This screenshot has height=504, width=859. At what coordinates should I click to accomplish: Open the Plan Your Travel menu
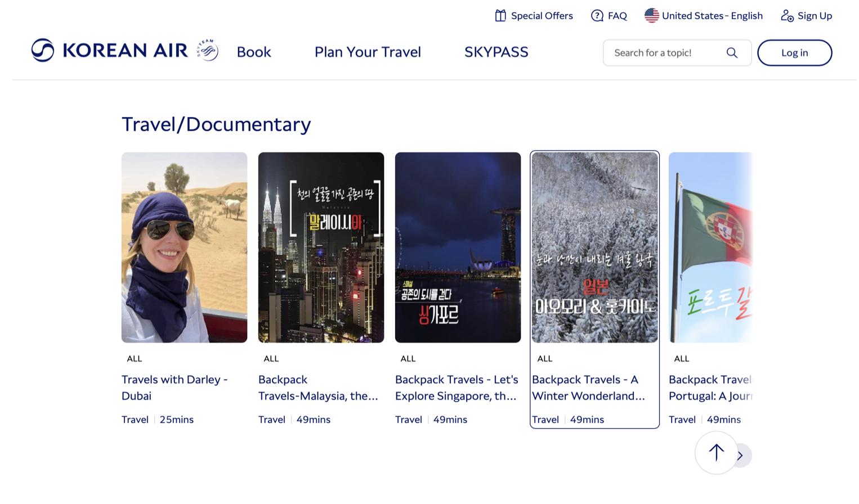pos(368,52)
